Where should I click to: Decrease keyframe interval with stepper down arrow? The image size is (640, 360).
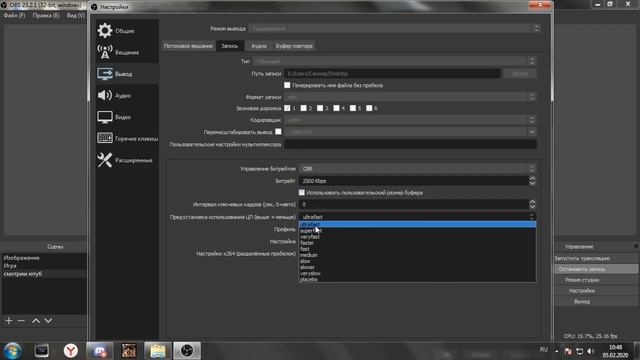coord(532,207)
